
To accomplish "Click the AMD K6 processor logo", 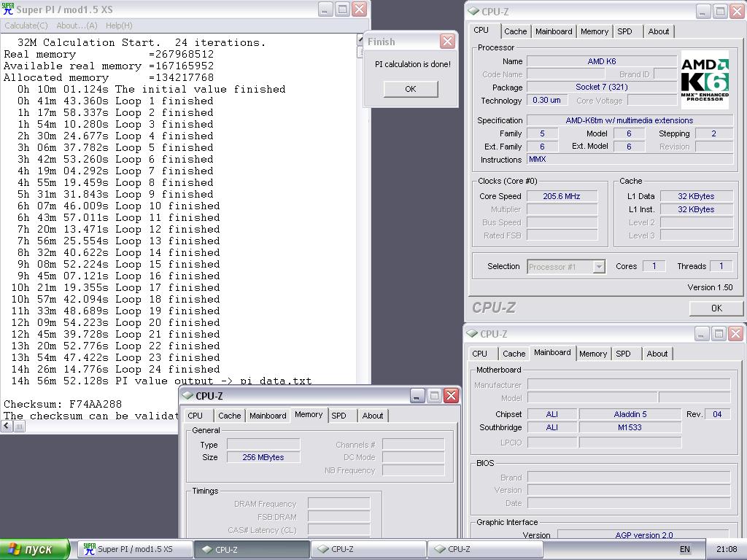I will 705,79.
